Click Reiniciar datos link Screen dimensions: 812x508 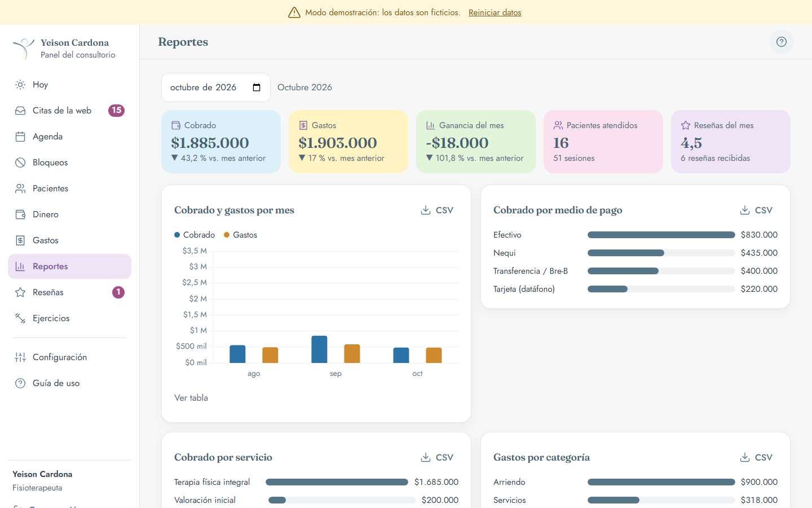(x=495, y=12)
